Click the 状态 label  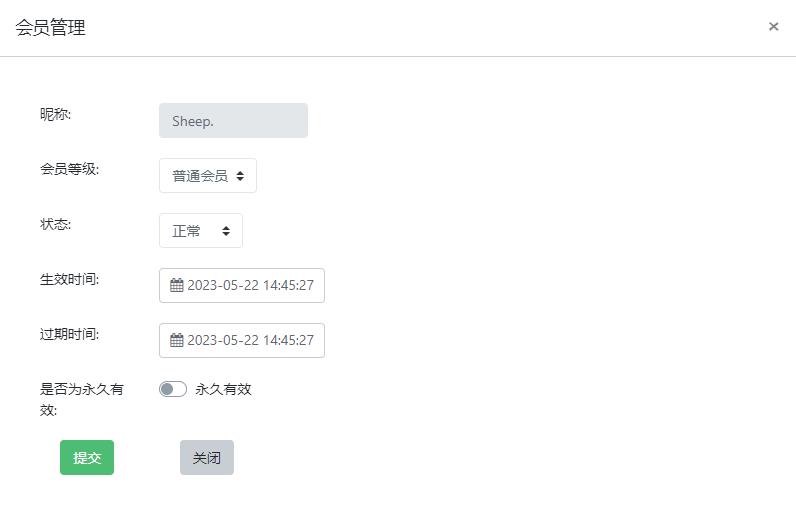click(55, 224)
